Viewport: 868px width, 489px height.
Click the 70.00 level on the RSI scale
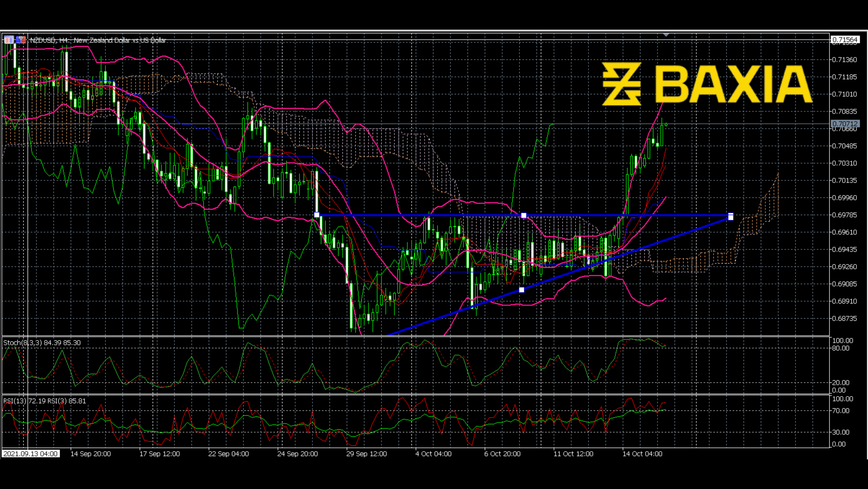tap(840, 410)
